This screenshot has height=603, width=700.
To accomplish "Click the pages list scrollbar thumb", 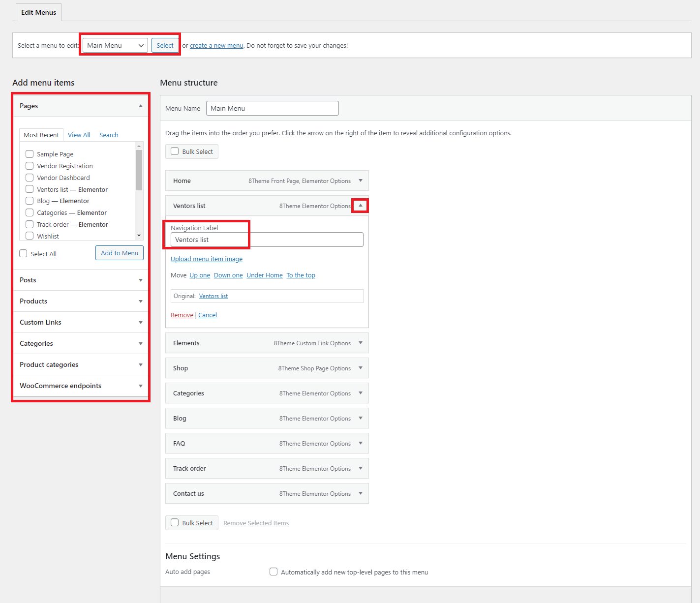I will click(139, 170).
